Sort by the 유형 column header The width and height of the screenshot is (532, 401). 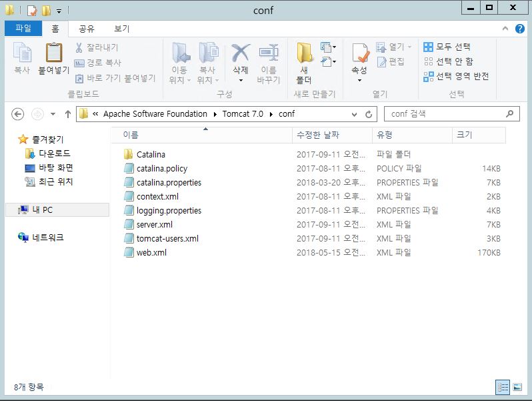[412, 135]
